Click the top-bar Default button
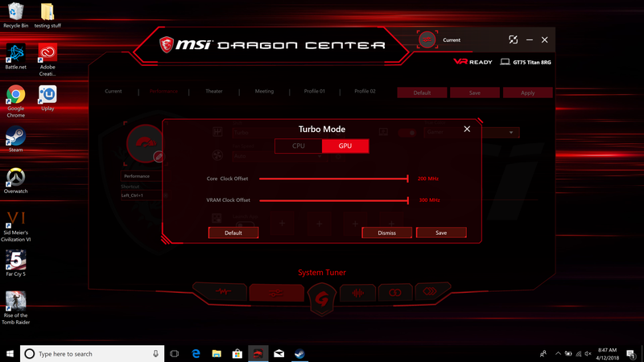 coord(422,93)
